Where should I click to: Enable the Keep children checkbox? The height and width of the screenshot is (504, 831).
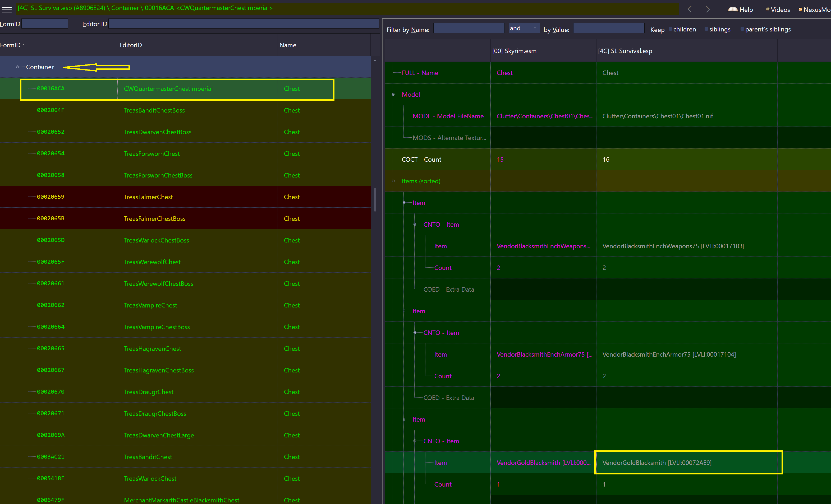671,29
